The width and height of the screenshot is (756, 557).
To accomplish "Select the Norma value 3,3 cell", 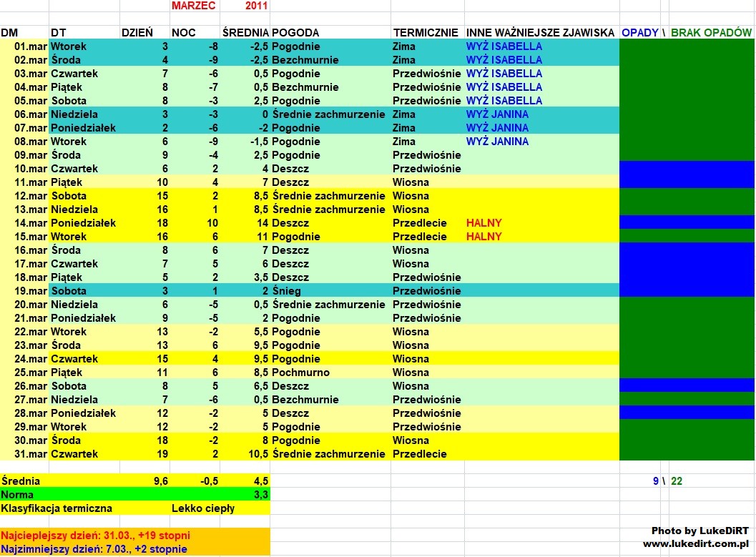I will [260, 495].
